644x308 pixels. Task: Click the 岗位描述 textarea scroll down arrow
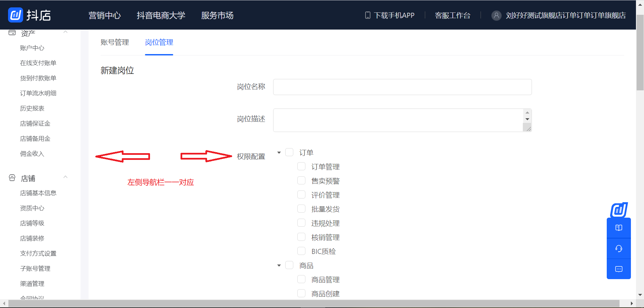[527, 119]
